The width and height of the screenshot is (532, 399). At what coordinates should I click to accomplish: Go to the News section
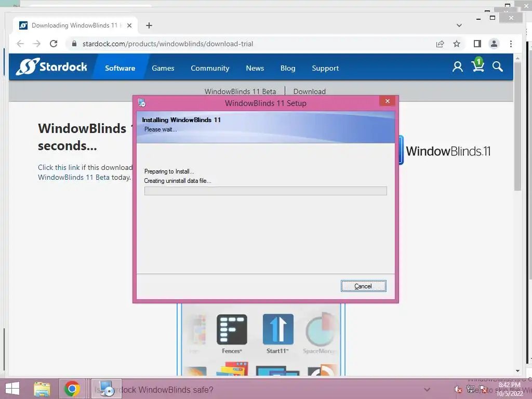[x=255, y=68]
